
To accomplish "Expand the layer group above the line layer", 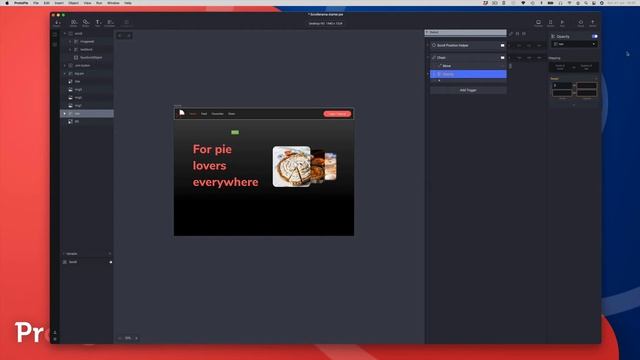I will pyautogui.click(x=65, y=73).
